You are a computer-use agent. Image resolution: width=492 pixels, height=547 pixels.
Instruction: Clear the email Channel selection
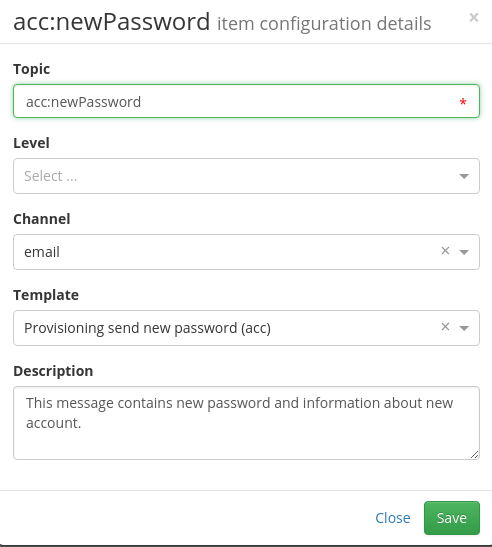(x=445, y=251)
